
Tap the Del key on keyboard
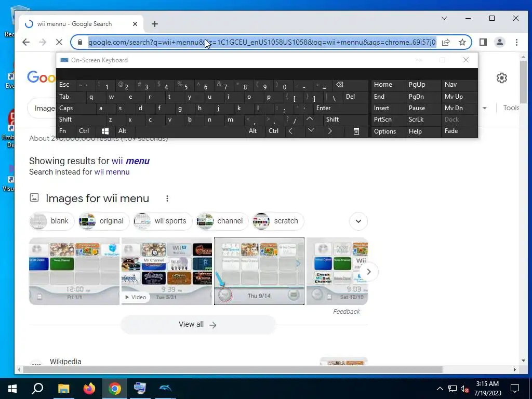(355, 97)
